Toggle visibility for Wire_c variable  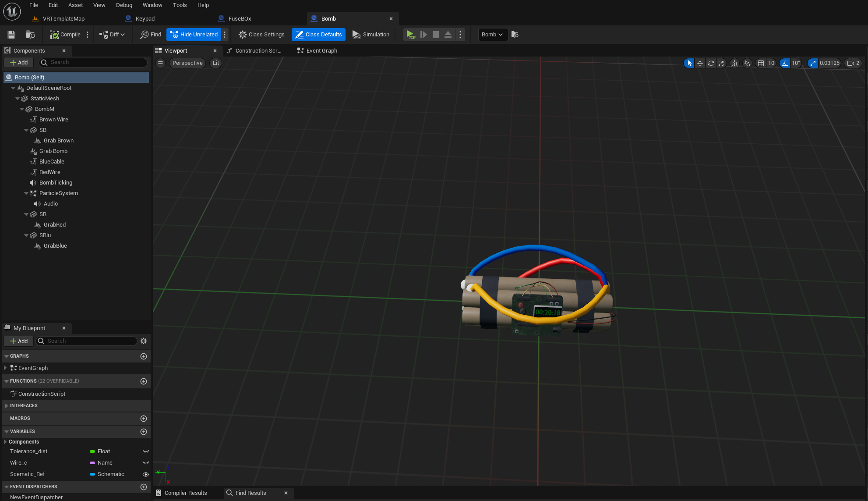[146, 463]
